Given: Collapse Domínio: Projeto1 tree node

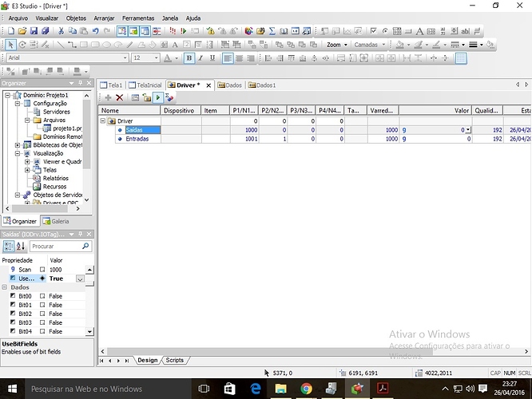Looking at the screenshot, I should tap(7, 95).
